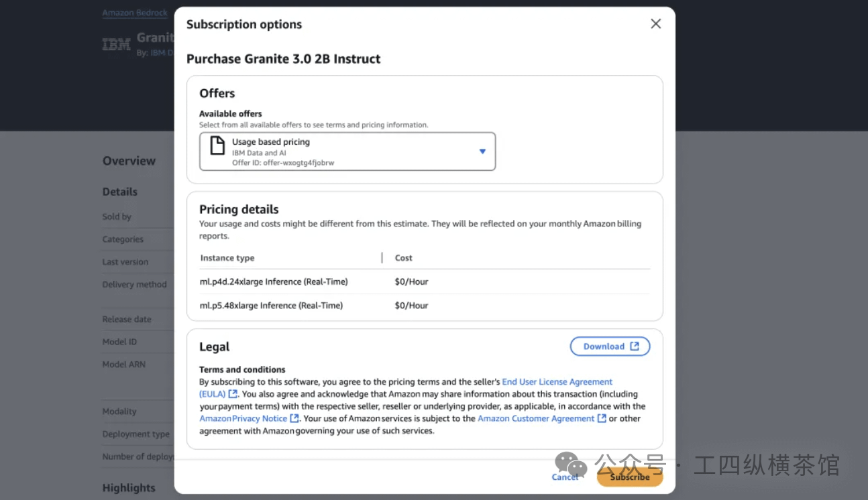
Task: Open the Available offers dropdown
Action: [347, 151]
